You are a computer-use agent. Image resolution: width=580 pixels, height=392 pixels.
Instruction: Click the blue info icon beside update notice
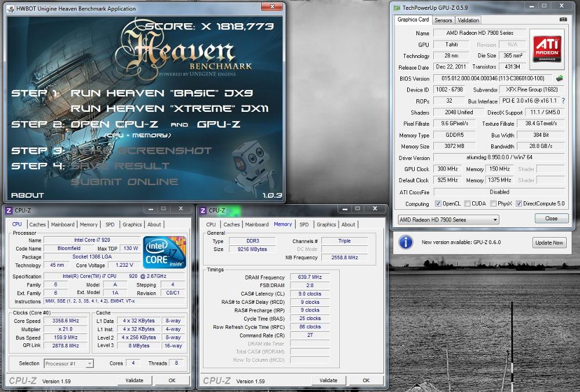pos(406,242)
